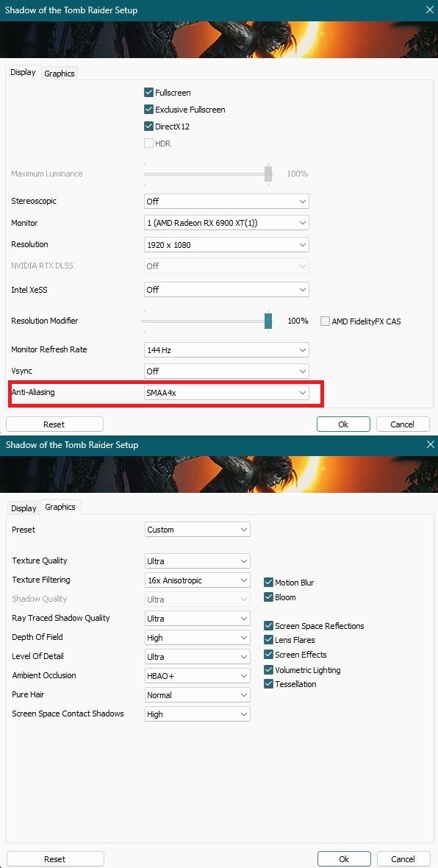Open the Anti-Aliasing dropdown
This screenshot has height=868, width=438.
point(226,393)
